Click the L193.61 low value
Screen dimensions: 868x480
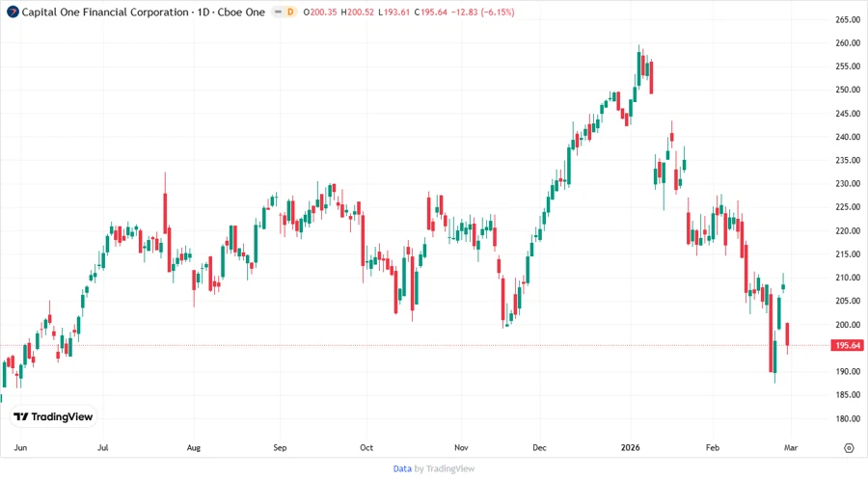394,12
